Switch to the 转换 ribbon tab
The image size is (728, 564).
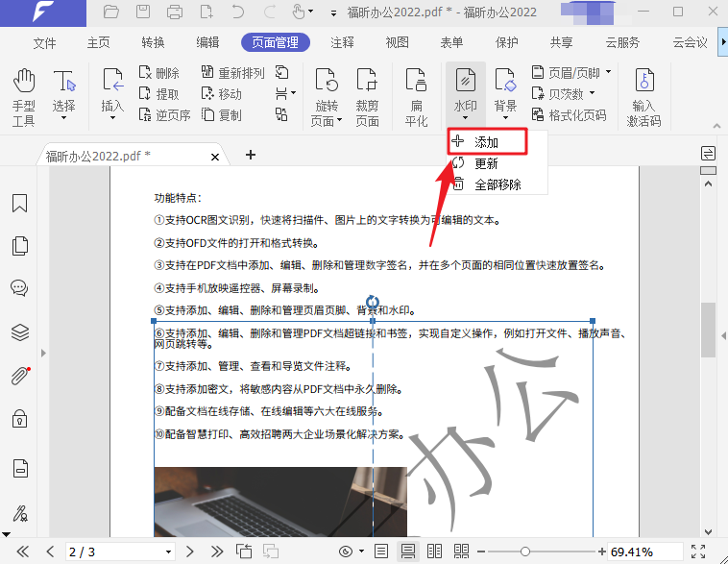coord(154,42)
